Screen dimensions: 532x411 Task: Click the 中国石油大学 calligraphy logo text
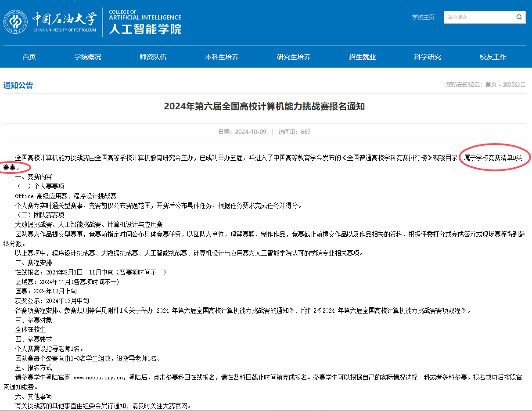tap(64, 20)
